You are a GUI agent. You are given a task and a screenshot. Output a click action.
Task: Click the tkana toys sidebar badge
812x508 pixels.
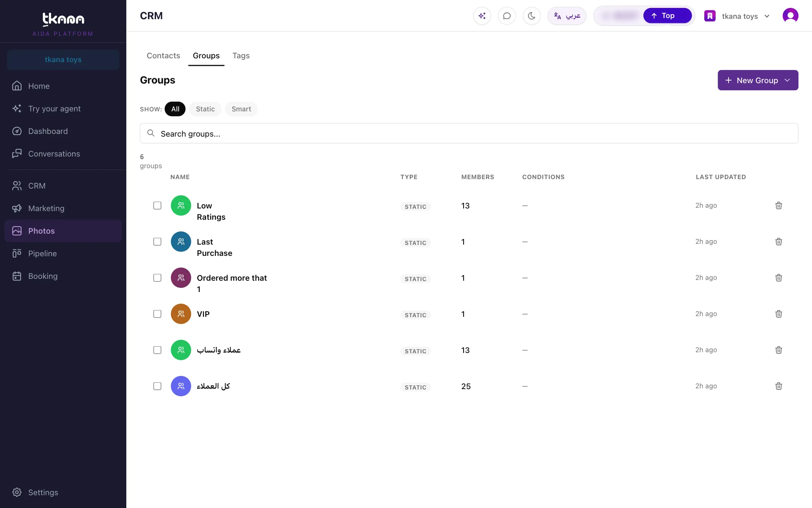click(63, 60)
